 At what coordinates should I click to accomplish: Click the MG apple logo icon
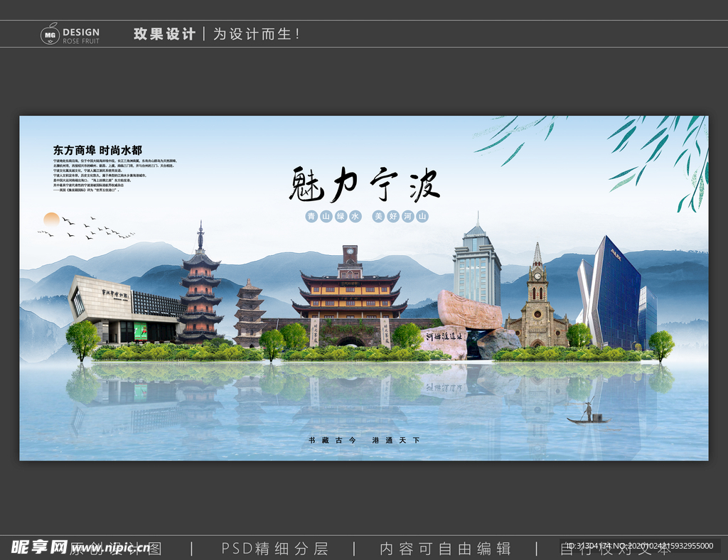[48, 33]
